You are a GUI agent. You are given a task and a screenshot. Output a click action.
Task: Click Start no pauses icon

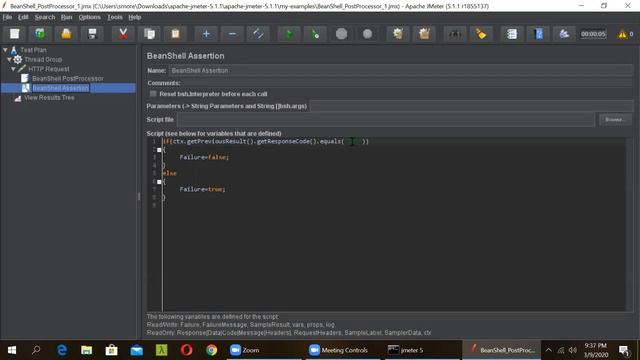point(315,34)
